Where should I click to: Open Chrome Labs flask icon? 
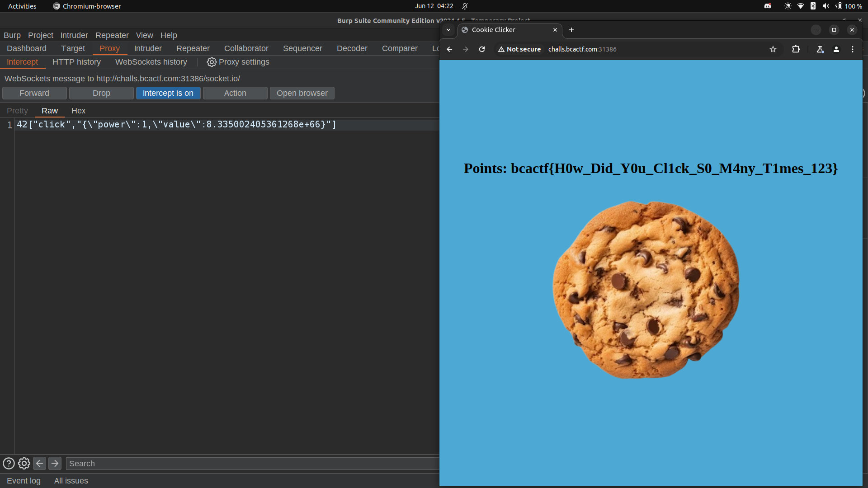tap(820, 49)
